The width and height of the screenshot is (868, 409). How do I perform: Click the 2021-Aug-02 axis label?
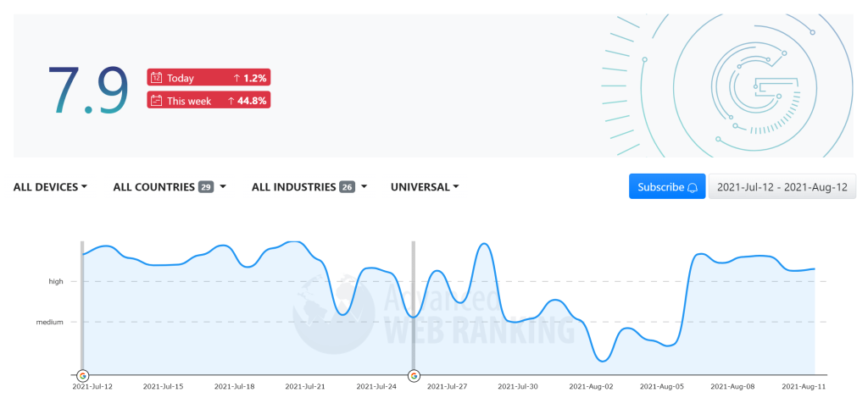[x=589, y=386]
